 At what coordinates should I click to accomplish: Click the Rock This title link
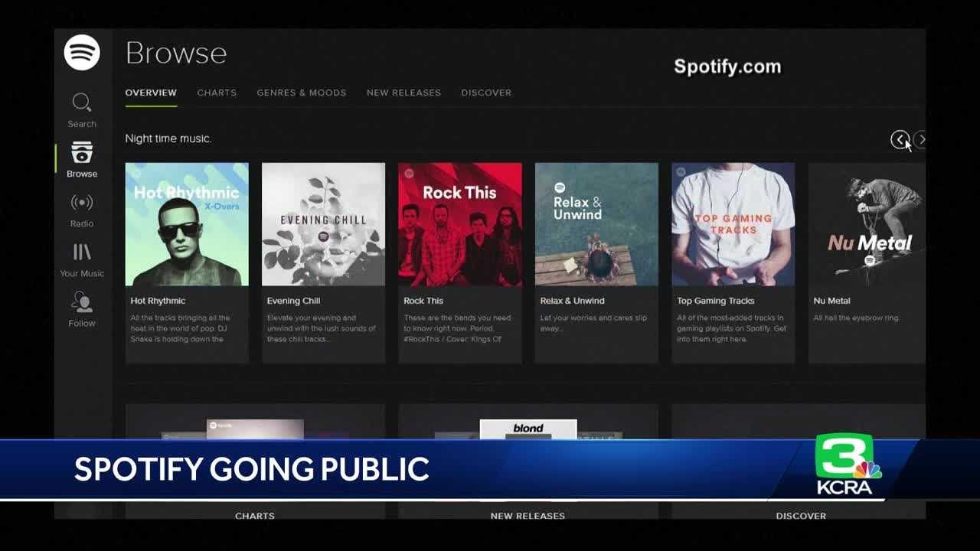(423, 301)
